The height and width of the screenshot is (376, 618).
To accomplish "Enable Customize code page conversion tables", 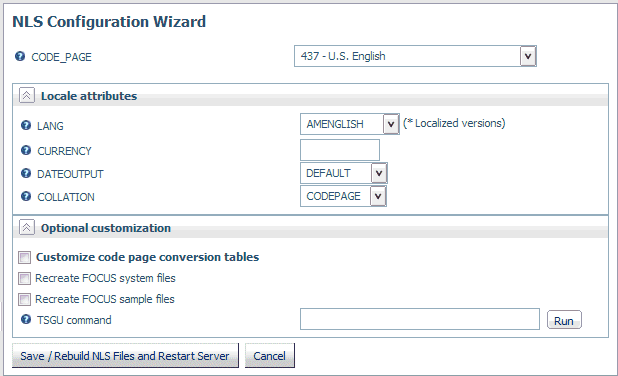I will (24, 257).
